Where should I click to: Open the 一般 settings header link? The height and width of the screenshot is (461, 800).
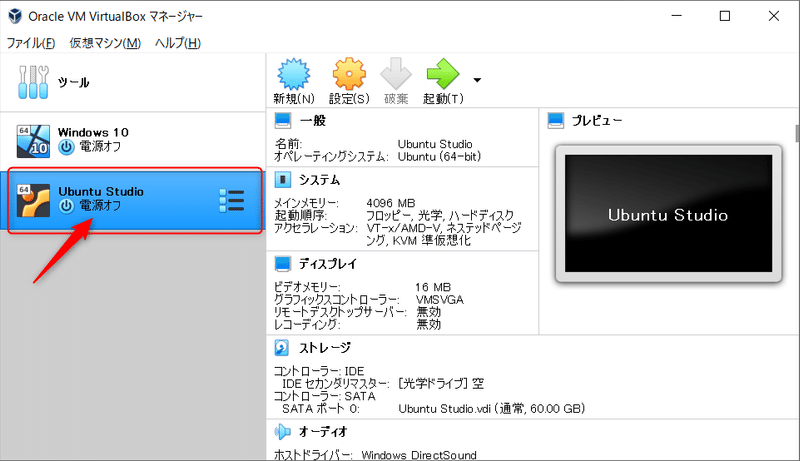(313, 121)
